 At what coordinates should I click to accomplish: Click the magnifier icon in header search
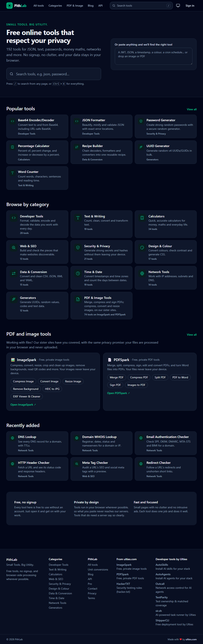tap(114, 6)
